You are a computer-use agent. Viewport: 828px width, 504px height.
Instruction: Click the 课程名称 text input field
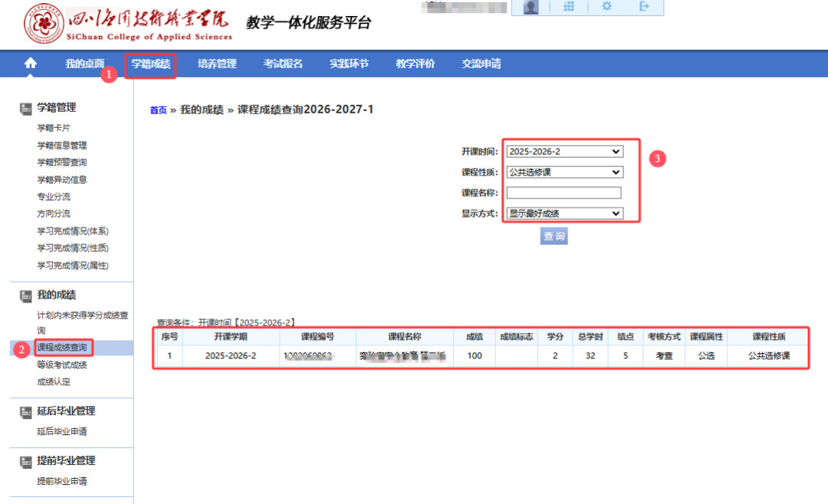pos(563,192)
